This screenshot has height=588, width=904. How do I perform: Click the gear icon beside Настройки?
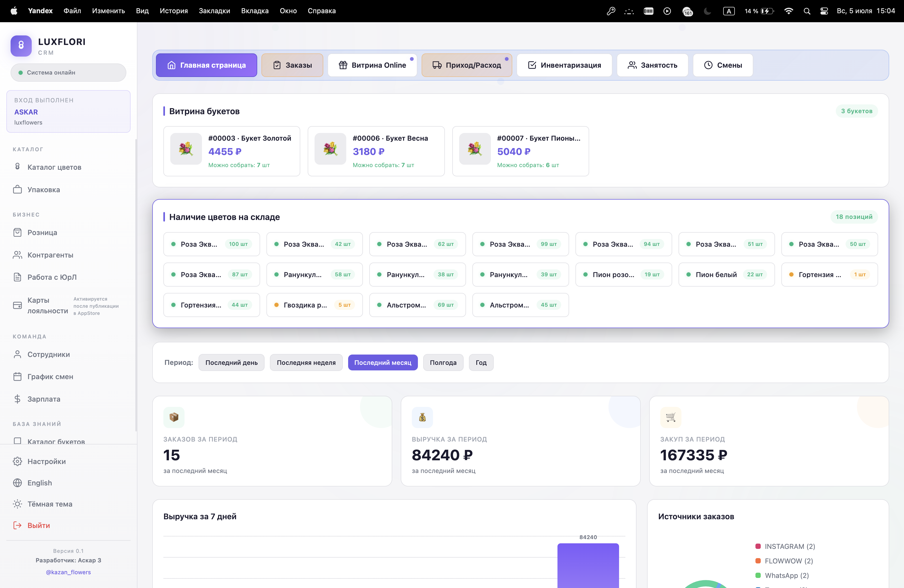pos(17,461)
